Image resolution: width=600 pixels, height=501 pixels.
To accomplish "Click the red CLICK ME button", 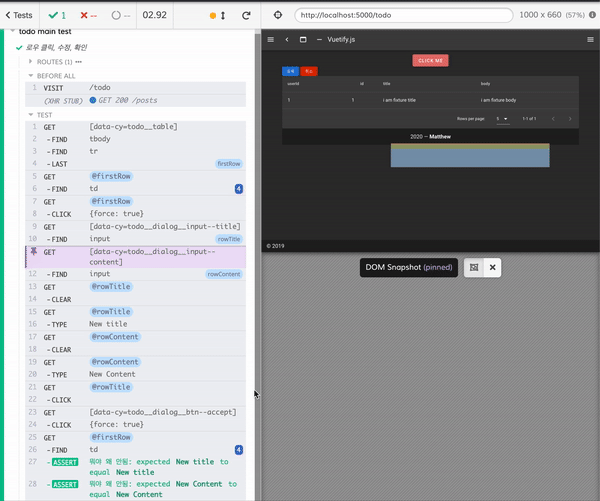I will point(430,60).
